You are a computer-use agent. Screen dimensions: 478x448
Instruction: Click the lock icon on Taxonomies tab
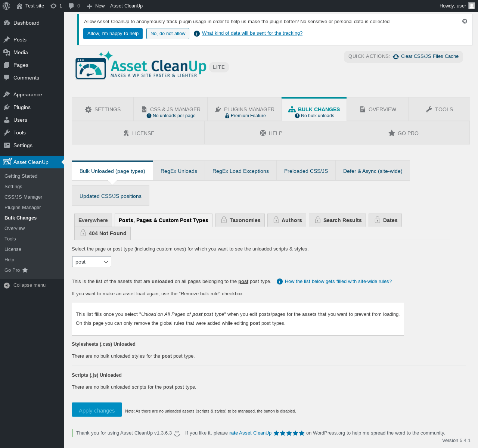[x=224, y=220]
